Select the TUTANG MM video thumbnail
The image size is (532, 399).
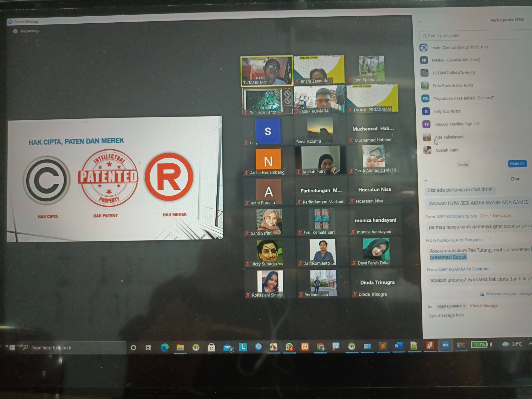click(x=267, y=71)
